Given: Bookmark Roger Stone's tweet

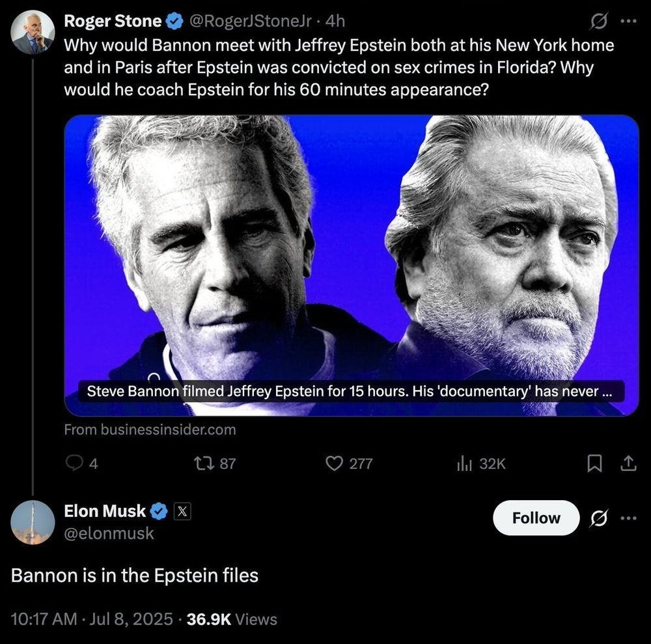Looking at the screenshot, I should click(594, 463).
